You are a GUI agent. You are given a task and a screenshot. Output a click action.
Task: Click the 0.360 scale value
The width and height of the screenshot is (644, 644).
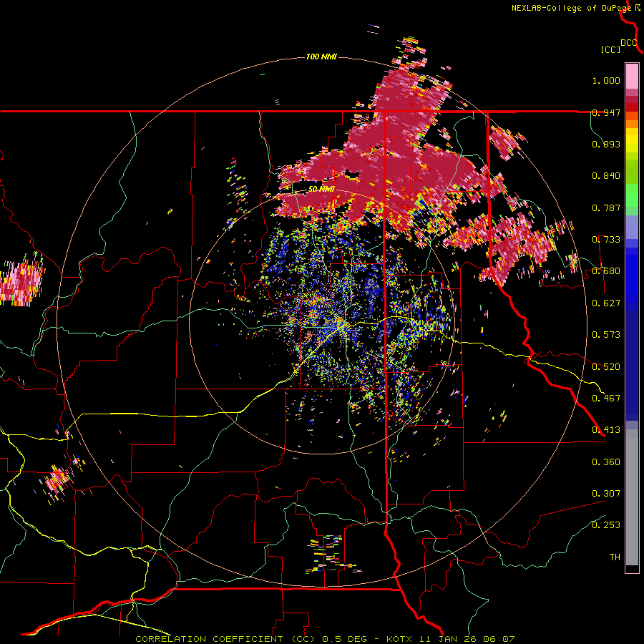pos(606,462)
